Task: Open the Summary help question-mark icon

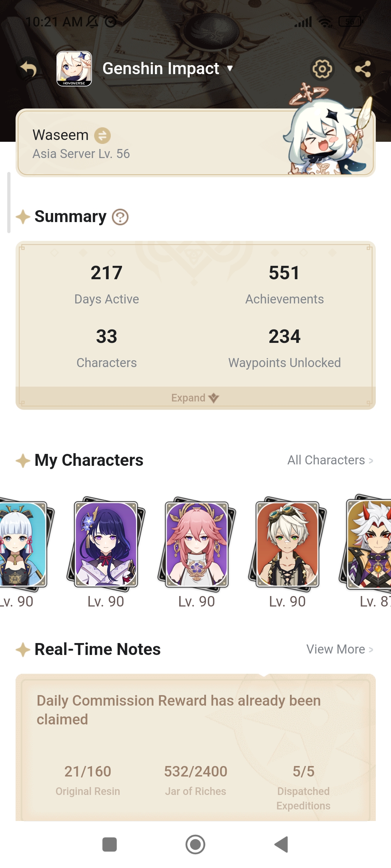Action: click(120, 217)
